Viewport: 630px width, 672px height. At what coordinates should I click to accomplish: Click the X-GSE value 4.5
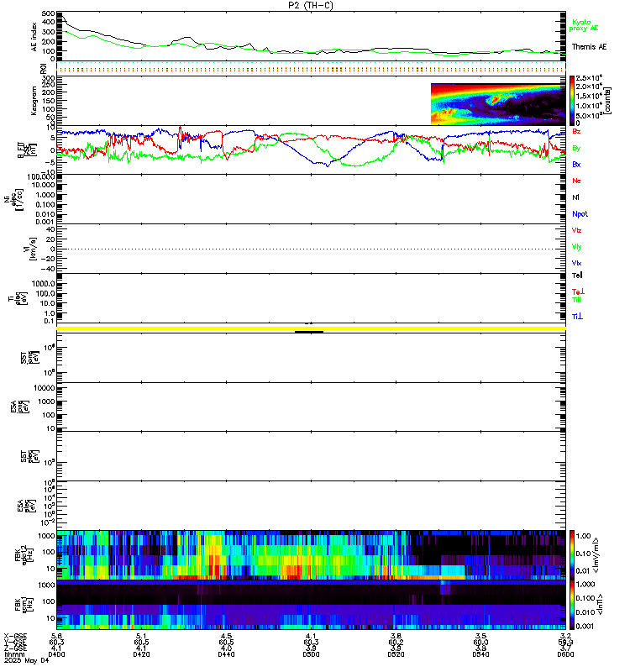coord(226,636)
